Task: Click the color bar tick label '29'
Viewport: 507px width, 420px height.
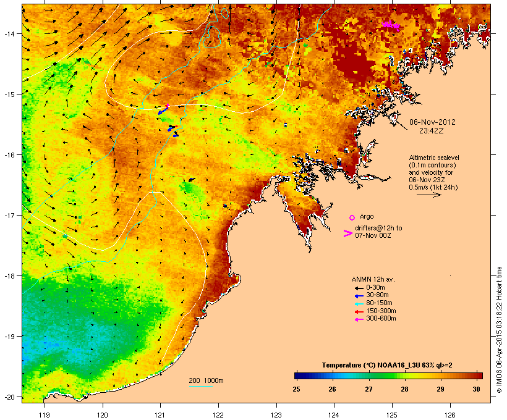Action: [x=440, y=389]
